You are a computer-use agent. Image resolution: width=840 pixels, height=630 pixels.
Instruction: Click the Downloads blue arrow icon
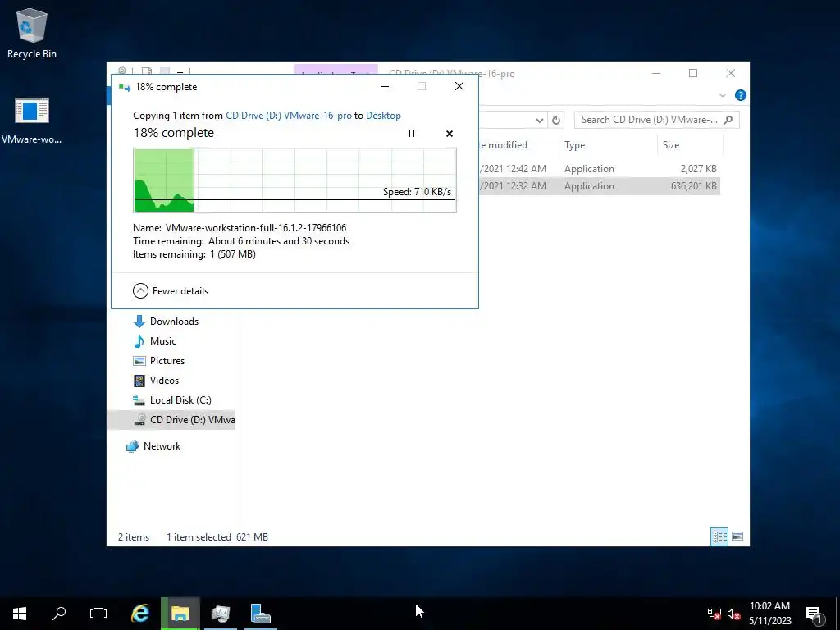pos(139,322)
